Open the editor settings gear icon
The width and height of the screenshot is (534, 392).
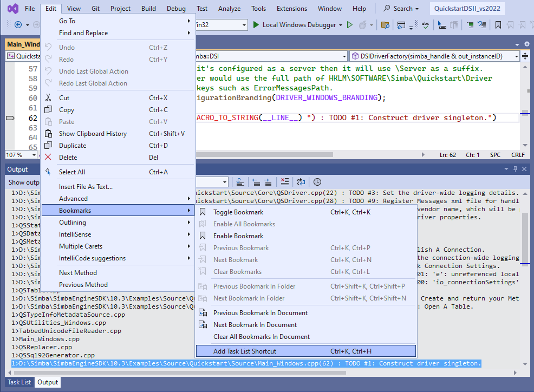point(527,44)
